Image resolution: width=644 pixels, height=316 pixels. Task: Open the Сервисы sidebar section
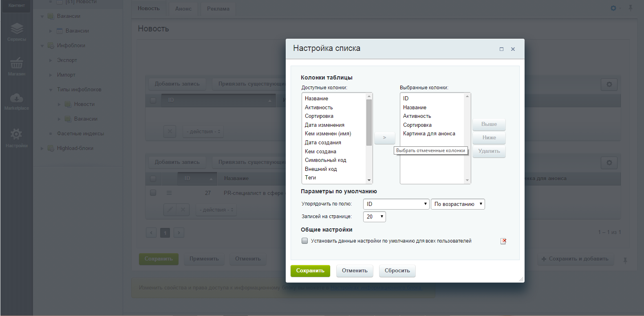(16, 32)
